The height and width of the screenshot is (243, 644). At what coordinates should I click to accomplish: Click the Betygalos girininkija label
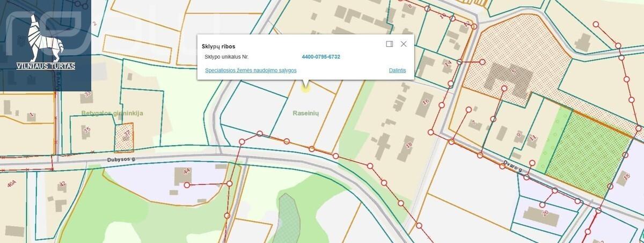(112, 113)
